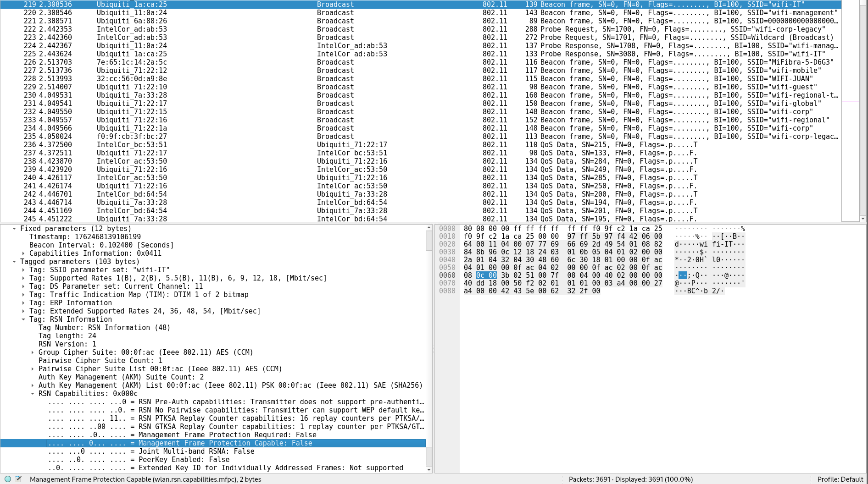The image size is (868, 484).
Task: Click the Profile: Default status label
Action: tap(840, 479)
